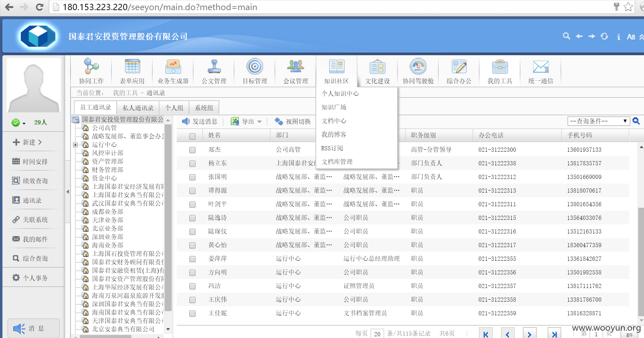Click the records-per-page input field
Image resolution: width=644 pixels, height=338 pixels.
[377, 334]
